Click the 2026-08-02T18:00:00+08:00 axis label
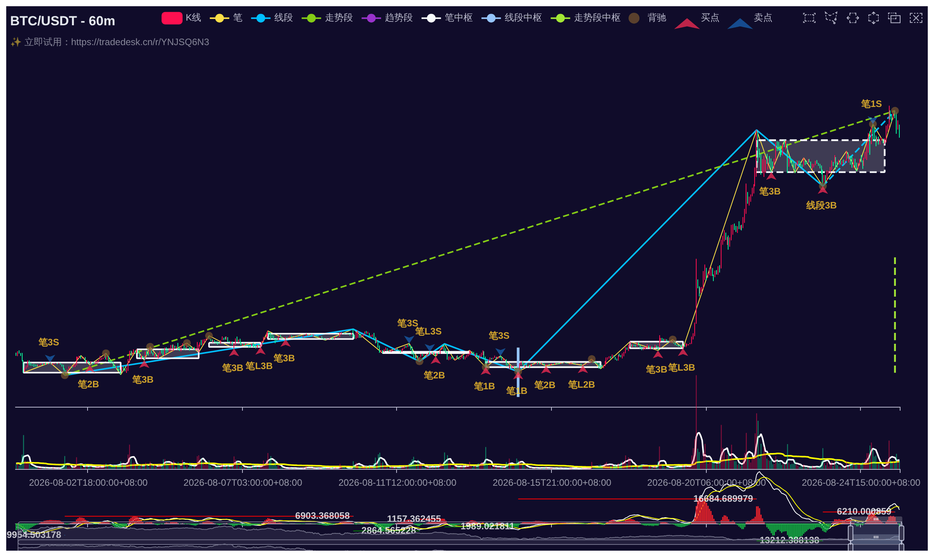 click(x=88, y=483)
